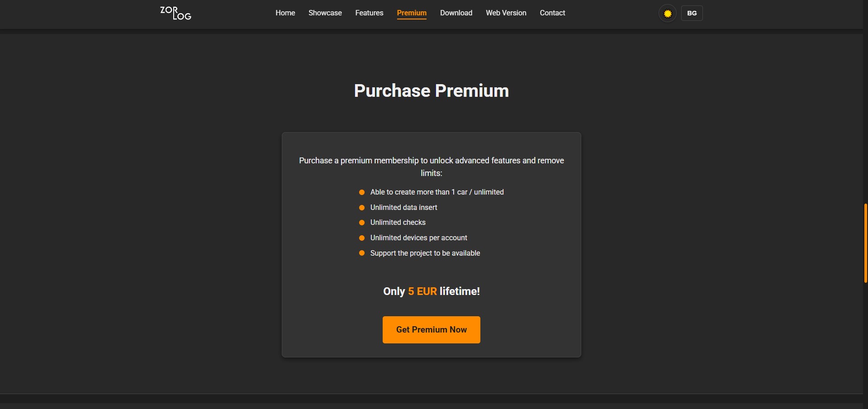Open the Download page link
The image size is (868, 409).
(x=456, y=13)
